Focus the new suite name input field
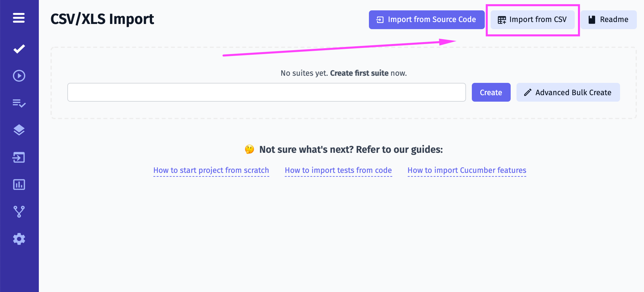The width and height of the screenshot is (644, 292). point(266,93)
